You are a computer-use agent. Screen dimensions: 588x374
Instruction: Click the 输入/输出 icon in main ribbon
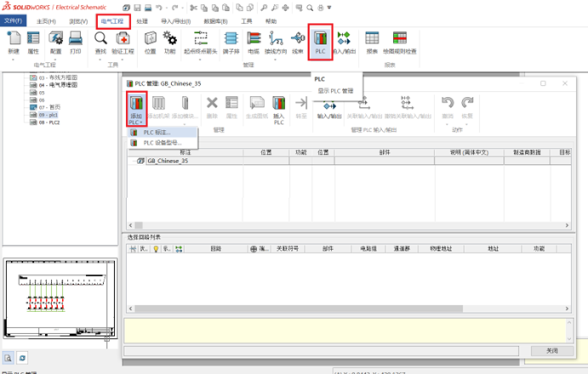[x=344, y=39]
